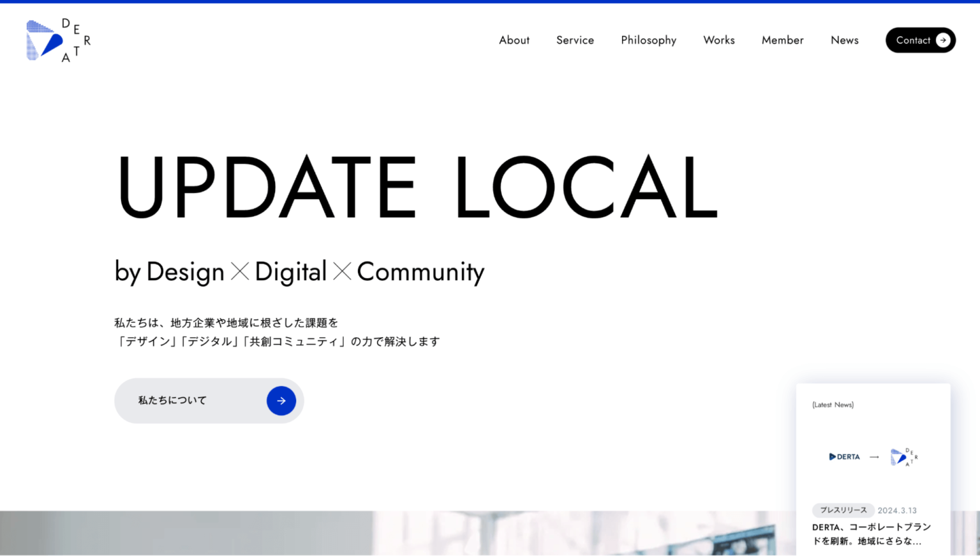
Task: Select the プレスリリース category tag
Action: coord(843,510)
